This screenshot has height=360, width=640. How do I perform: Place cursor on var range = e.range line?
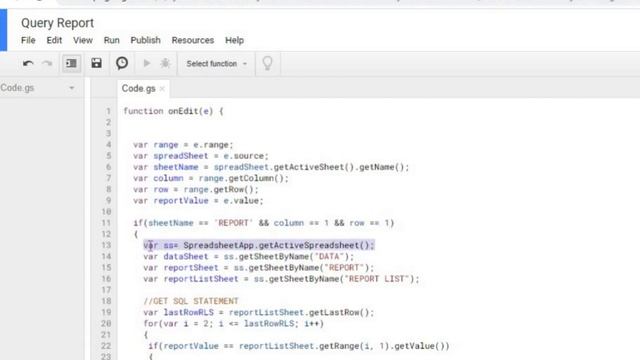click(x=183, y=145)
